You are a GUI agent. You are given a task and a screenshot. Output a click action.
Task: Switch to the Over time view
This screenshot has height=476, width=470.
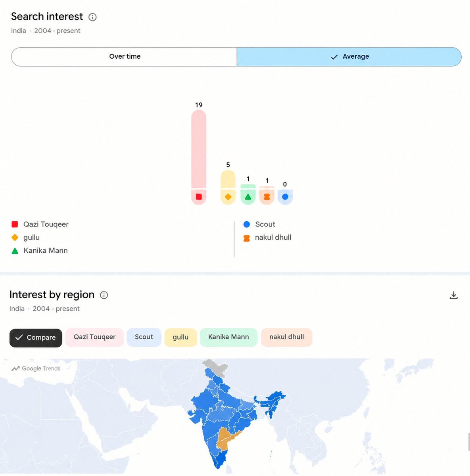(x=124, y=57)
